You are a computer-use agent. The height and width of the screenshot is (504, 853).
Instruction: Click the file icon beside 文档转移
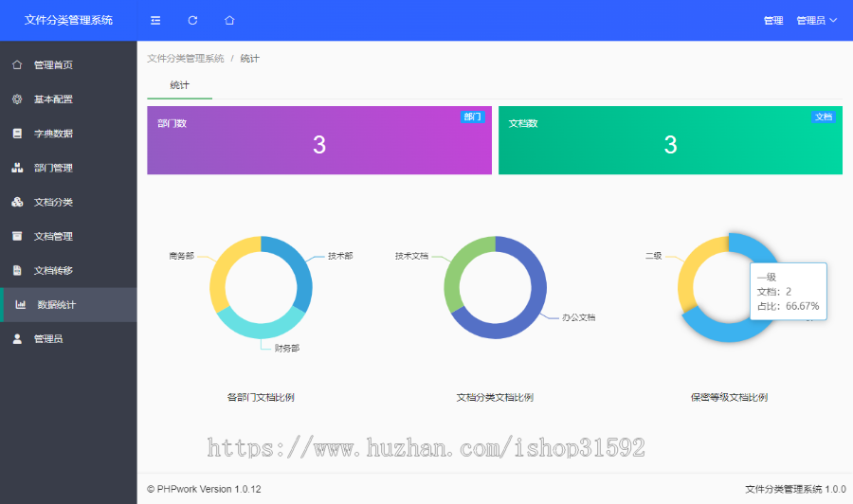pos(17,270)
